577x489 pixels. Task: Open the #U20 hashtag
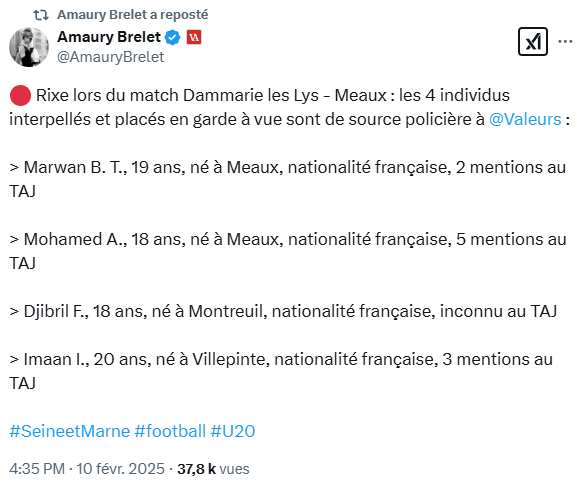click(233, 431)
